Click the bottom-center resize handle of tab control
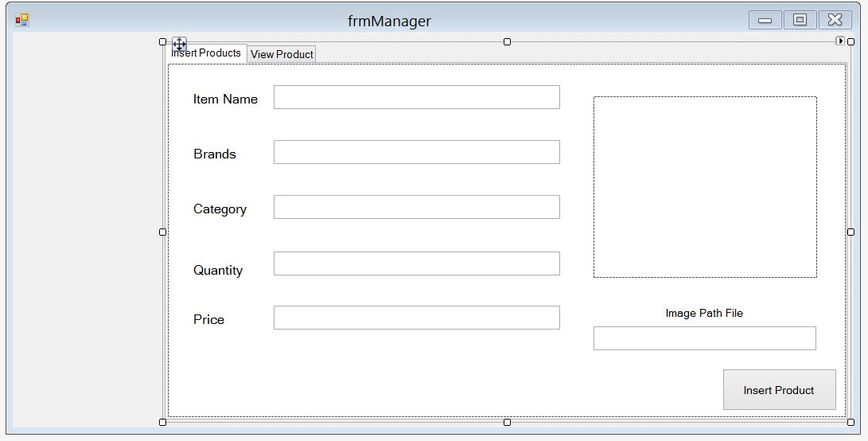Screen dimensions: 868x441 click(507, 422)
